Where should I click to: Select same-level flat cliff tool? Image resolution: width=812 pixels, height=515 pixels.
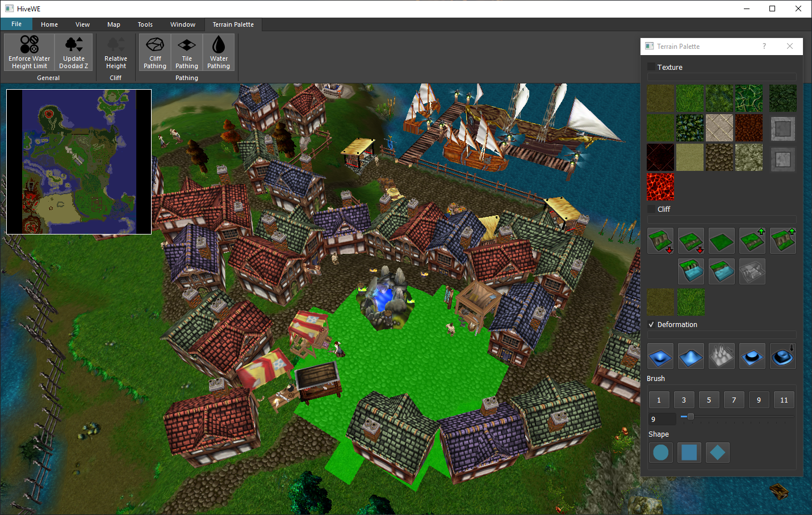(x=722, y=241)
